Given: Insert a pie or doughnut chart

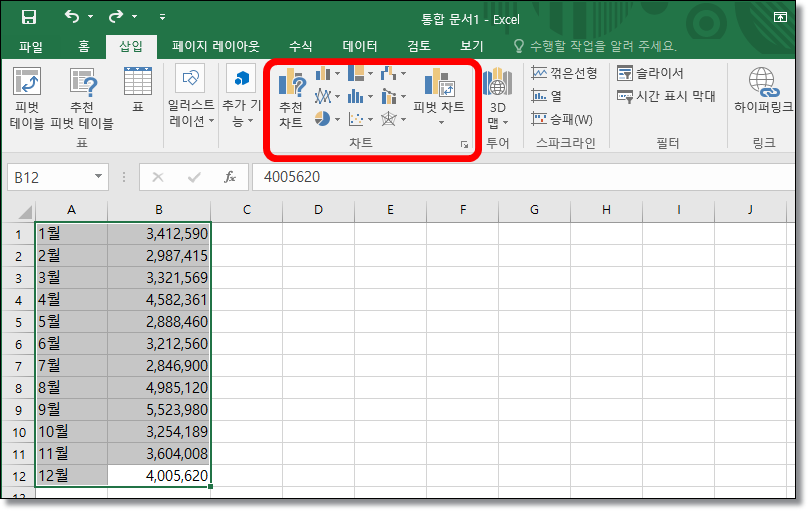Looking at the screenshot, I should (328, 119).
